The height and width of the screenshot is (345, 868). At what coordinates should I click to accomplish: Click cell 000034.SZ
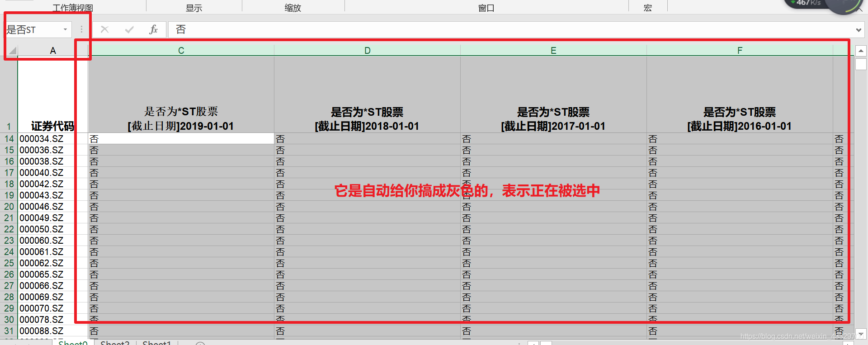point(53,138)
